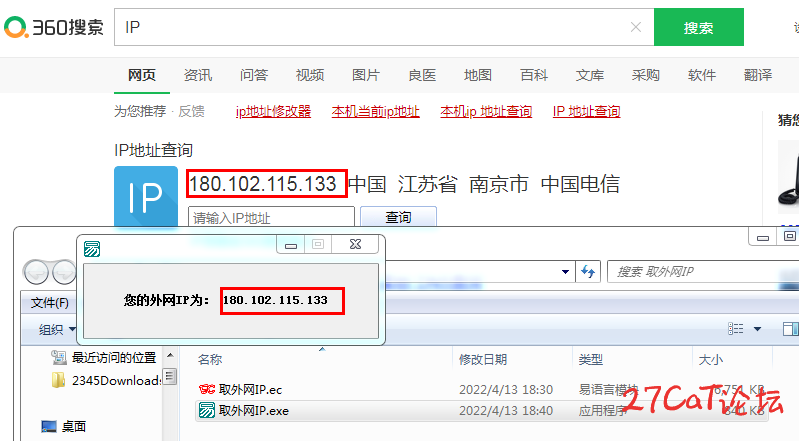799x441 pixels.
Task: Select 桌面 in the navigation pane
Action: [x=64, y=426]
